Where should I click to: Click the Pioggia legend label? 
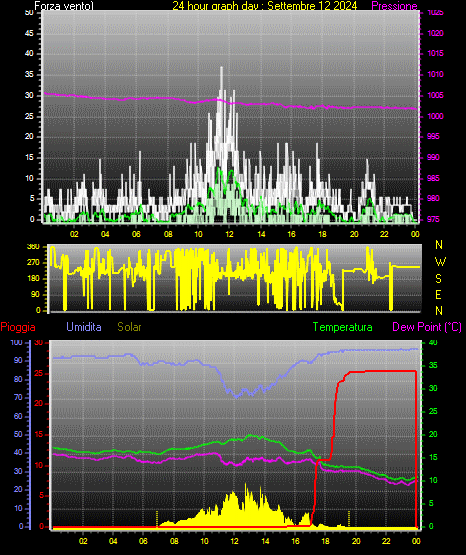[18, 327]
